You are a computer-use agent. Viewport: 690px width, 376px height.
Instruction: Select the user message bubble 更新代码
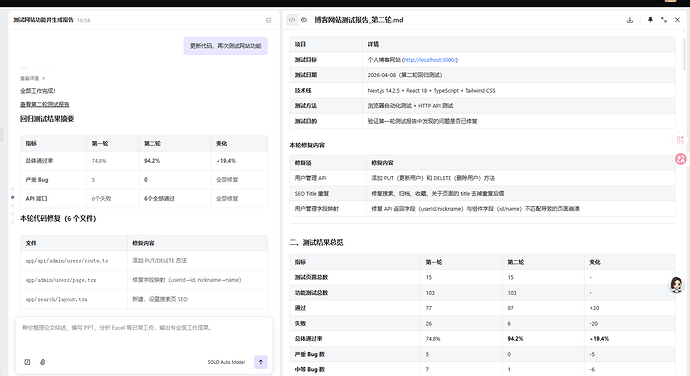pyautogui.click(x=225, y=46)
